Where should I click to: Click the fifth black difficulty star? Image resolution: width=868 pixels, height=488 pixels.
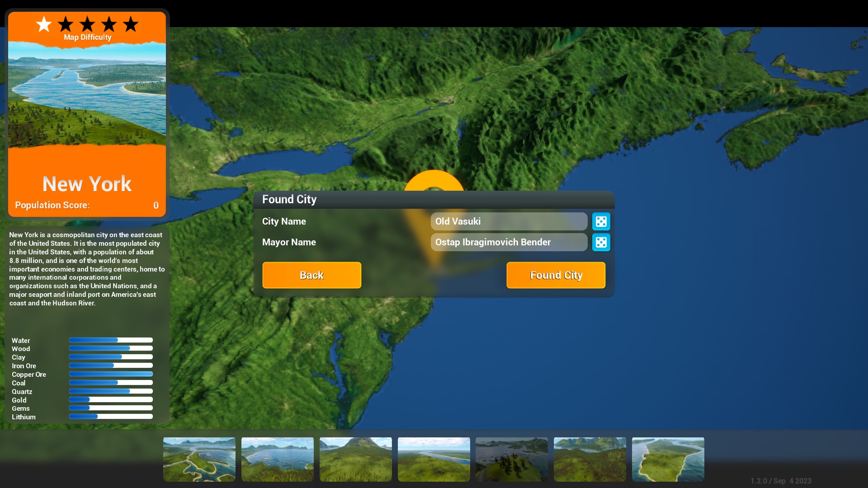tap(131, 24)
